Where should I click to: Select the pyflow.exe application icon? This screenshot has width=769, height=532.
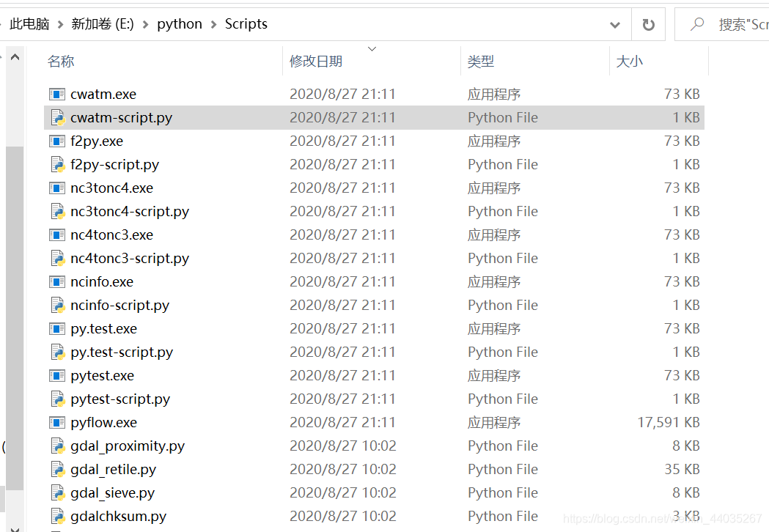pyautogui.click(x=56, y=422)
